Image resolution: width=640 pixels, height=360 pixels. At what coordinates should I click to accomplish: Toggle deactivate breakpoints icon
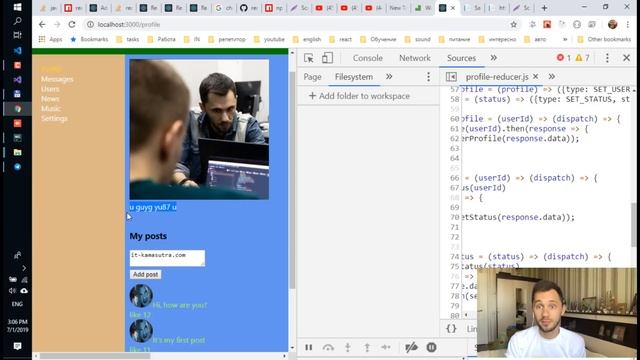(x=411, y=347)
